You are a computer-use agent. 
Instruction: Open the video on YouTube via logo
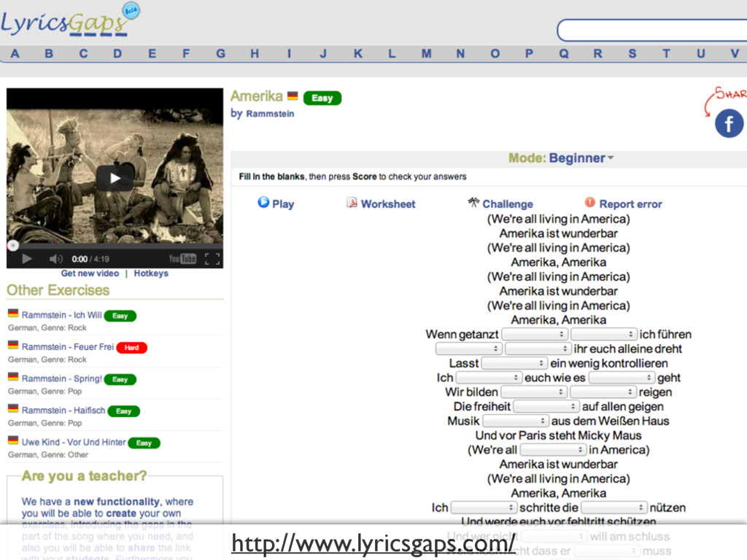pyautogui.click(x=182, y=259)
